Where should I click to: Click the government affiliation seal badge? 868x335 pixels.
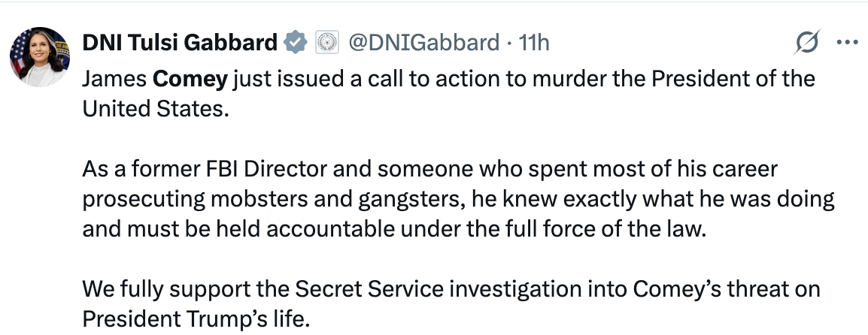click(327, 43)
